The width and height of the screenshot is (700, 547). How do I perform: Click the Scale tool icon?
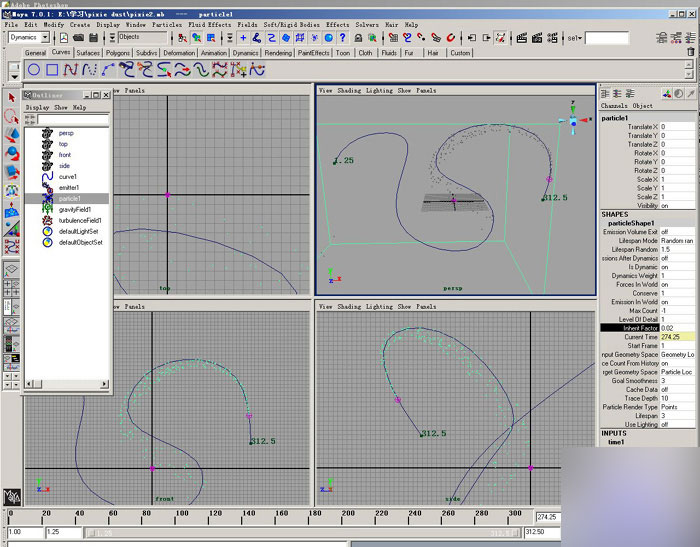11,171
